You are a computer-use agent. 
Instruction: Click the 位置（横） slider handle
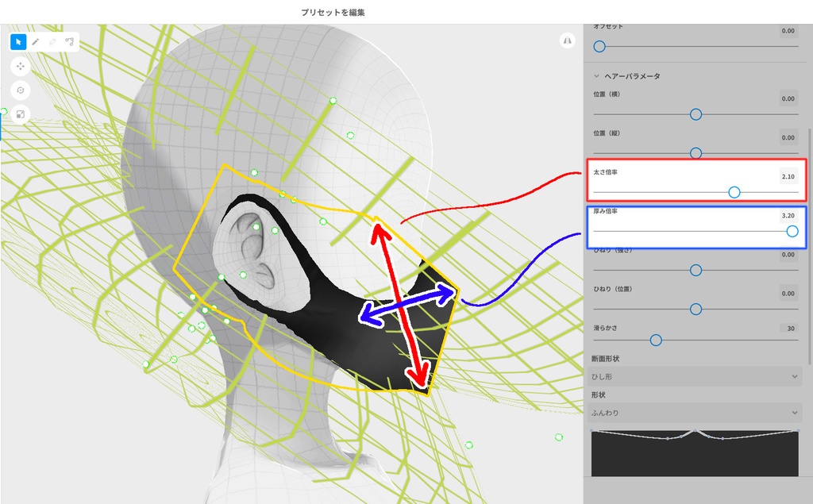click(695, 114)
